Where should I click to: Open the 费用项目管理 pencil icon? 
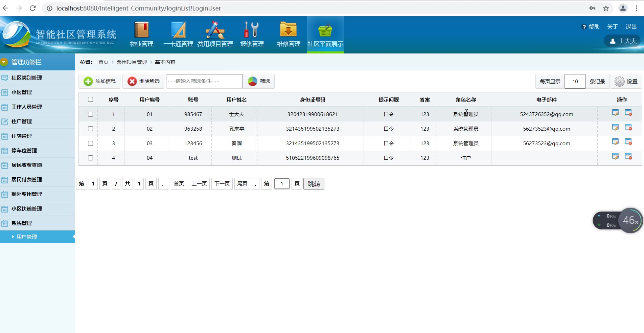pos(215,30)
